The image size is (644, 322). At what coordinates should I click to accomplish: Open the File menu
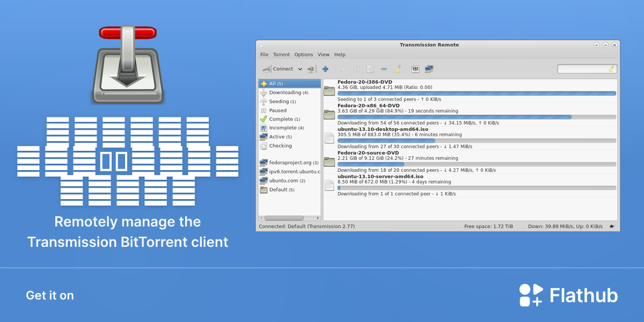[x=265, y=55]
